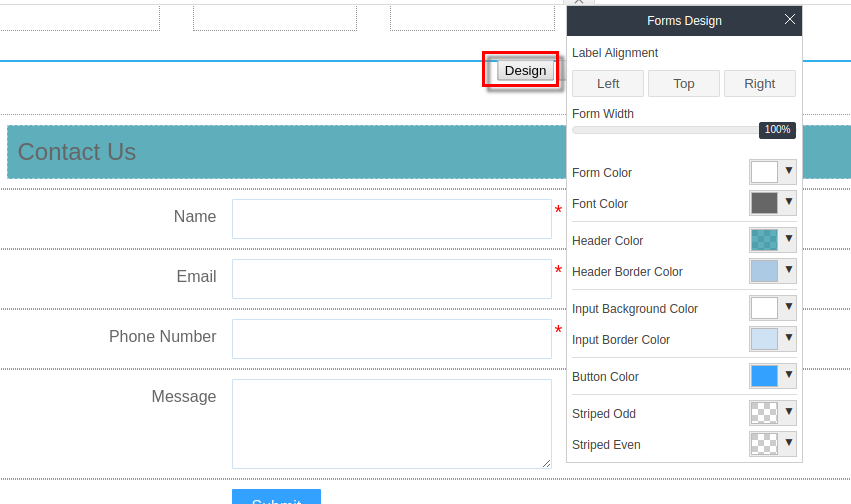This screenshot has height=504, width=851.
Task: Expand Header Border Color dropdown arrow
Action: [789, 270]
